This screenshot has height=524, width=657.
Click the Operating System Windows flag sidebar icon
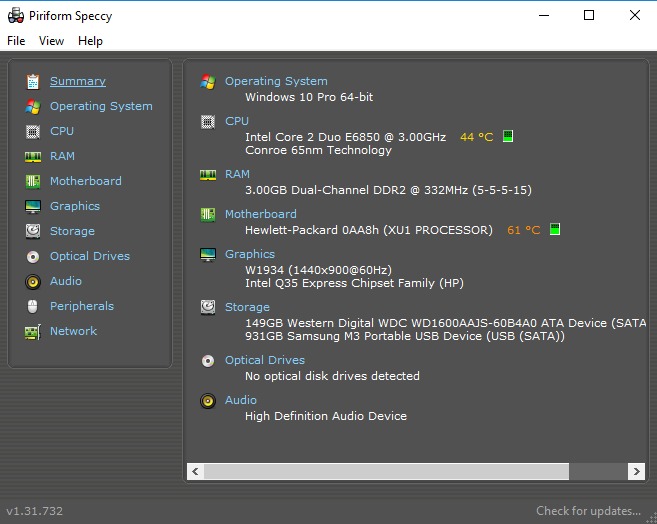33,106
